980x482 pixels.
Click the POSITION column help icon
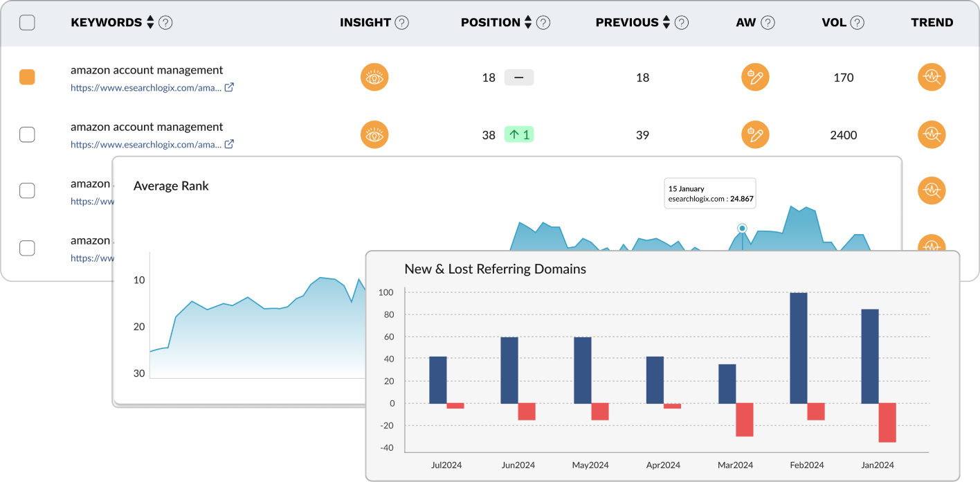coord(544,22)
